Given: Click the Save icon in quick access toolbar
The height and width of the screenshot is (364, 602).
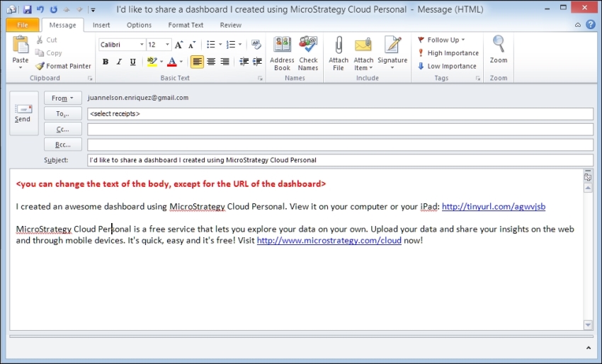Looking at the screenshot, I should [x=27, y=9].
